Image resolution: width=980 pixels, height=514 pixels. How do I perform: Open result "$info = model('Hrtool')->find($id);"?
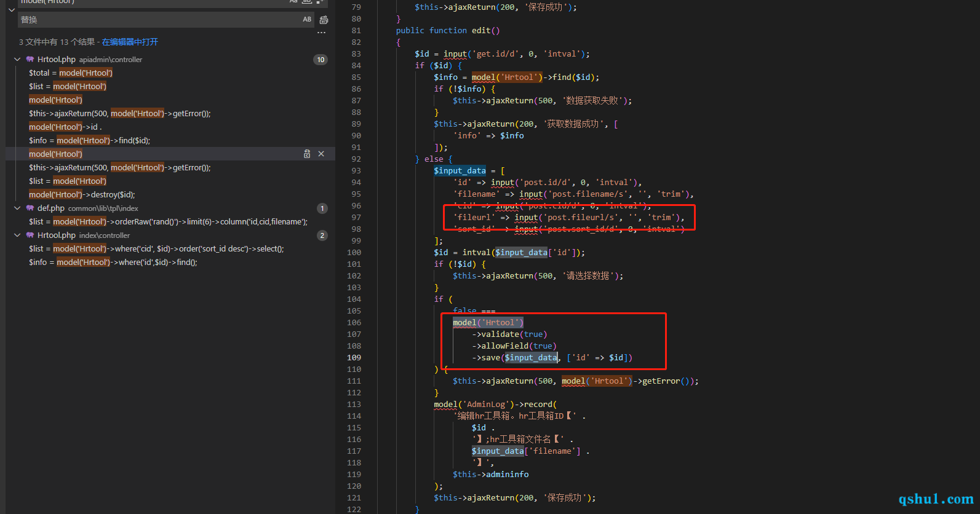click(x=90, y=141)
